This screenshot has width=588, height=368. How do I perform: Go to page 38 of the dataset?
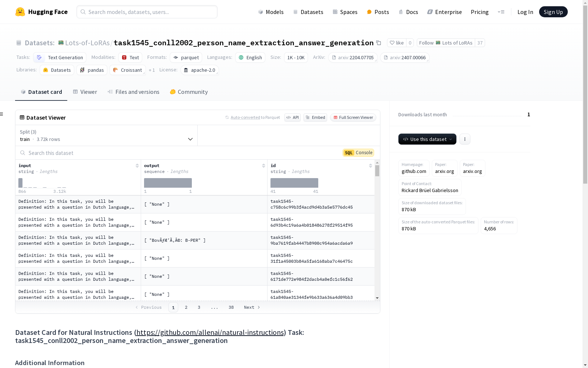point(231,307)
